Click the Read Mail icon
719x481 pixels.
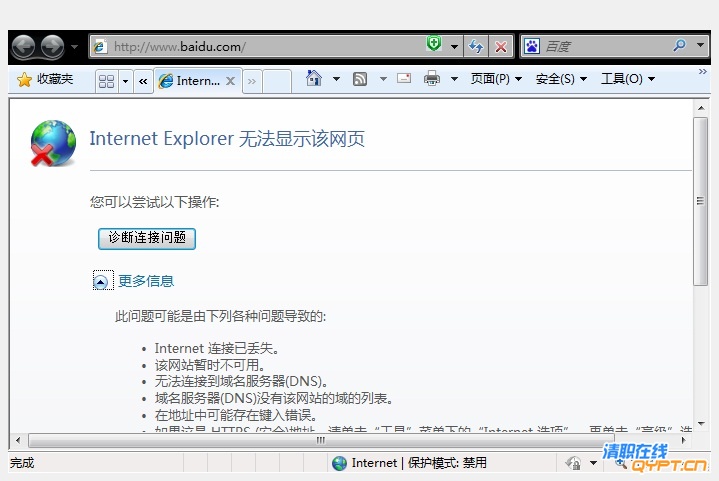pos(404,78)
